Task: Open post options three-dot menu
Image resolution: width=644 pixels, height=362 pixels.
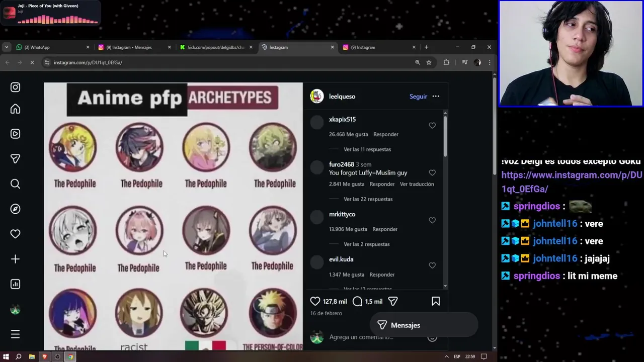Action: (x=436, y=96)
